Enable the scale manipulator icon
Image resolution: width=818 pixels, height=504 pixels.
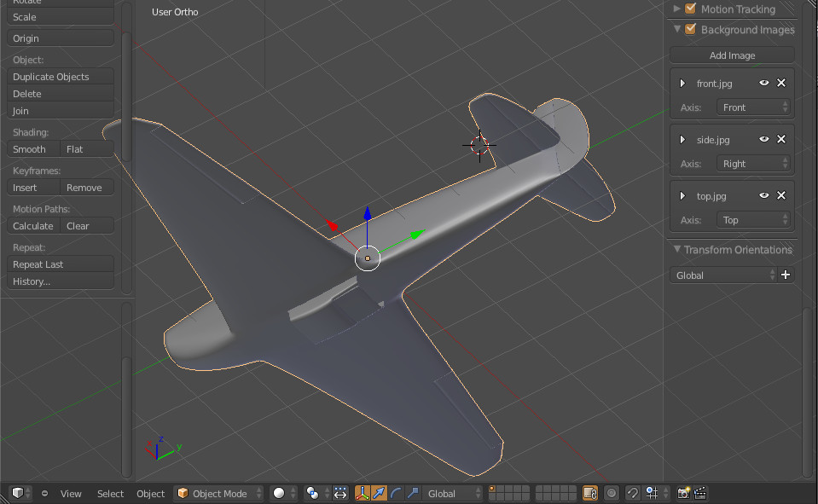click(413, 493)
